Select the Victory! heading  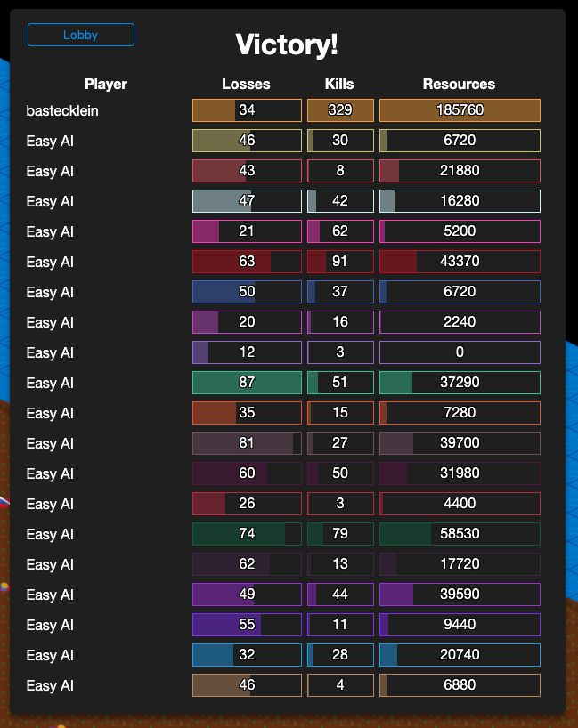287,45
